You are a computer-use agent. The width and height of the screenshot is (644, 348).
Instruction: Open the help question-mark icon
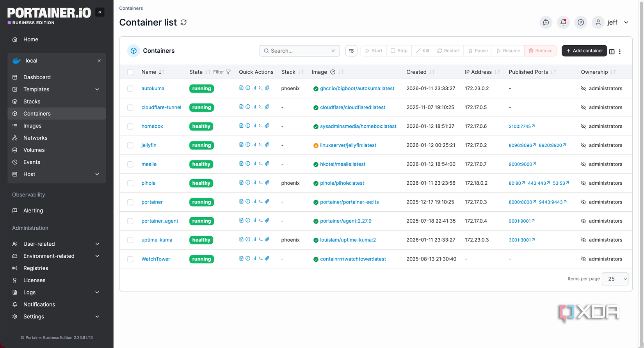coord(581,22)
